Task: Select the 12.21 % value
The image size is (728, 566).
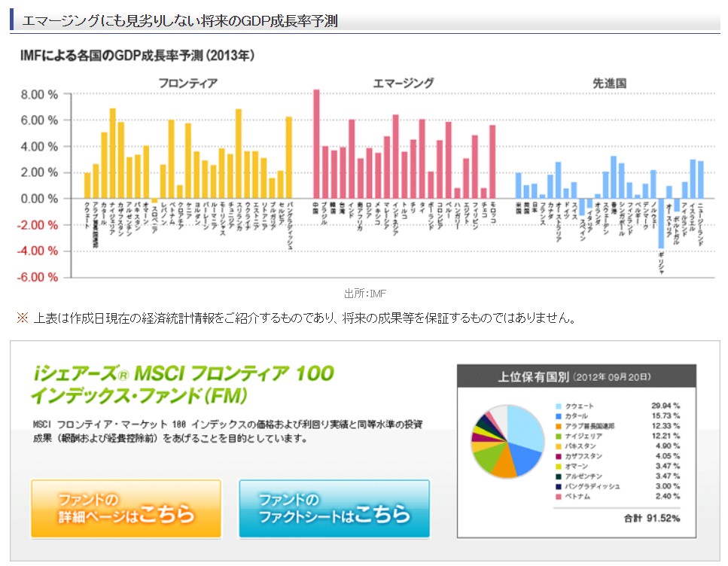Action: point(666,436)
